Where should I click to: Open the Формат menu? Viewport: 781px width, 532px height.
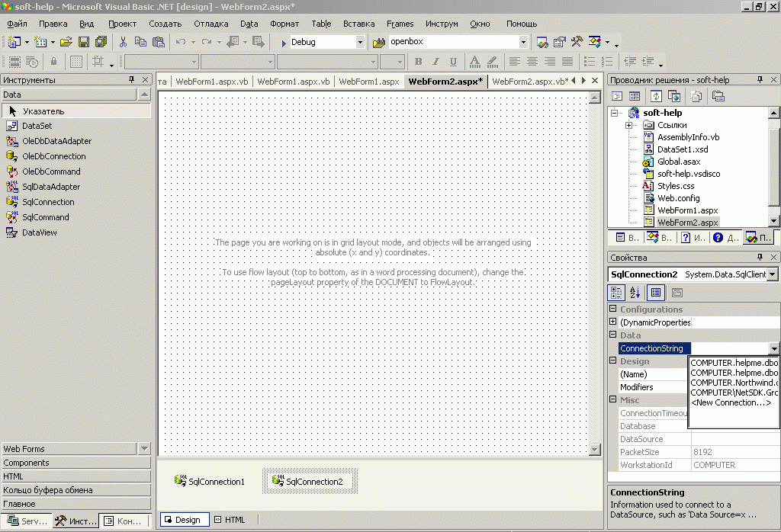coord(284,24)
